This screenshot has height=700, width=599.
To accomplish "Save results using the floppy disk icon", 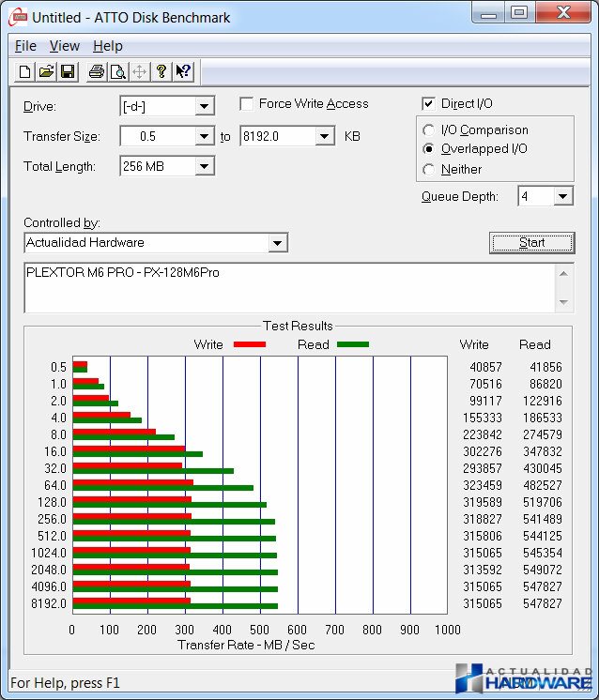I will point(68,72).
